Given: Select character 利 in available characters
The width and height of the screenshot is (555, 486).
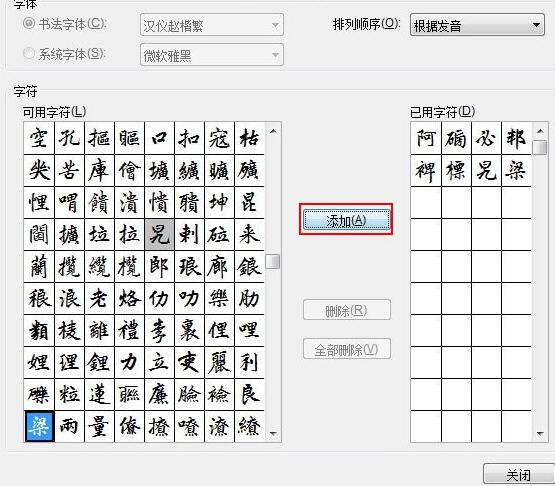Looking at the screenshot, I should tap(249, 362).
